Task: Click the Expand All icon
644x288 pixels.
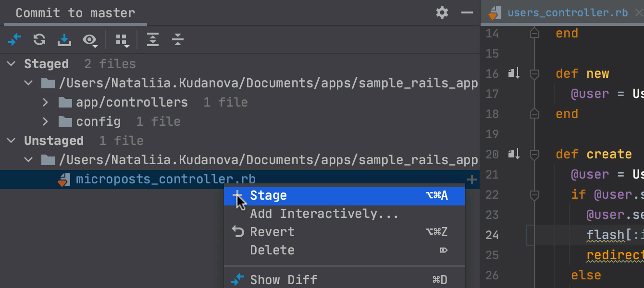Action: point(153,39)
